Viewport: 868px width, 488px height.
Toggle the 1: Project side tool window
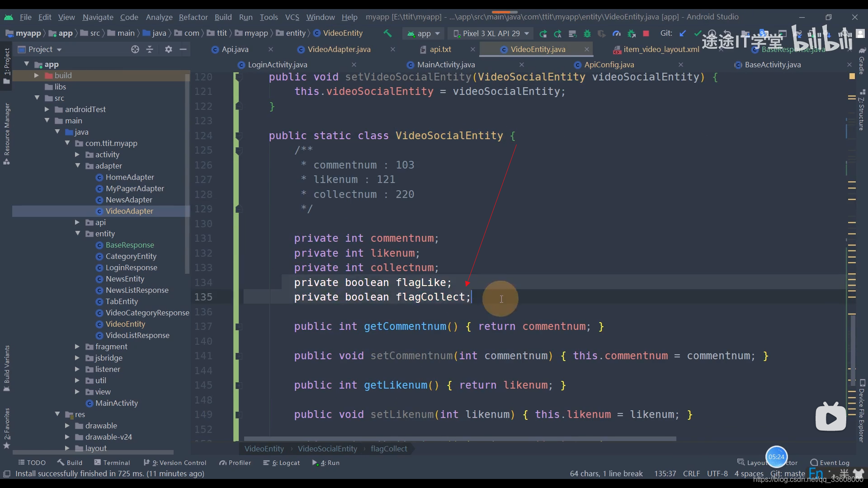pyautogui.click(x=6, y=66)
